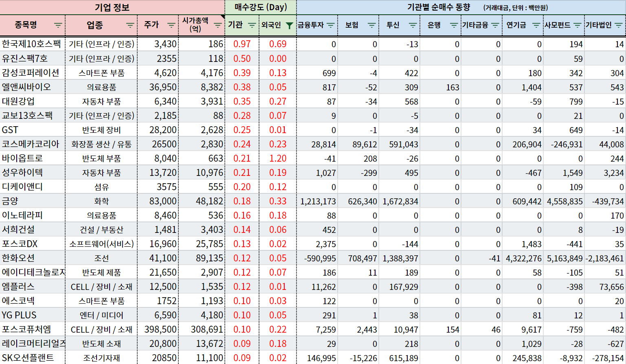Viewport: 626px width, 364px height.
Task: Click the 보험 filter icon
Action: coord(371,25)
